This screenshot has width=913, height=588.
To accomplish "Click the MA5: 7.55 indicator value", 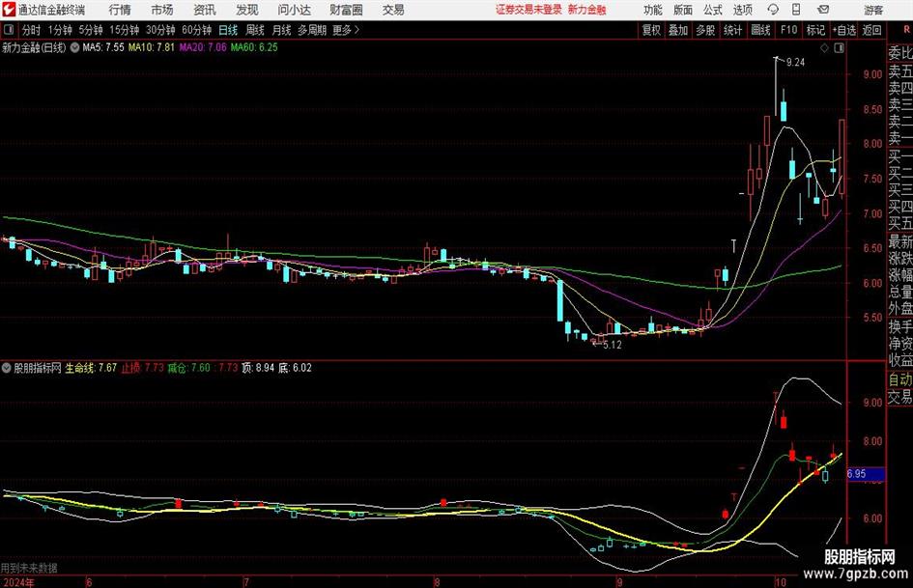I will [103, 47].
